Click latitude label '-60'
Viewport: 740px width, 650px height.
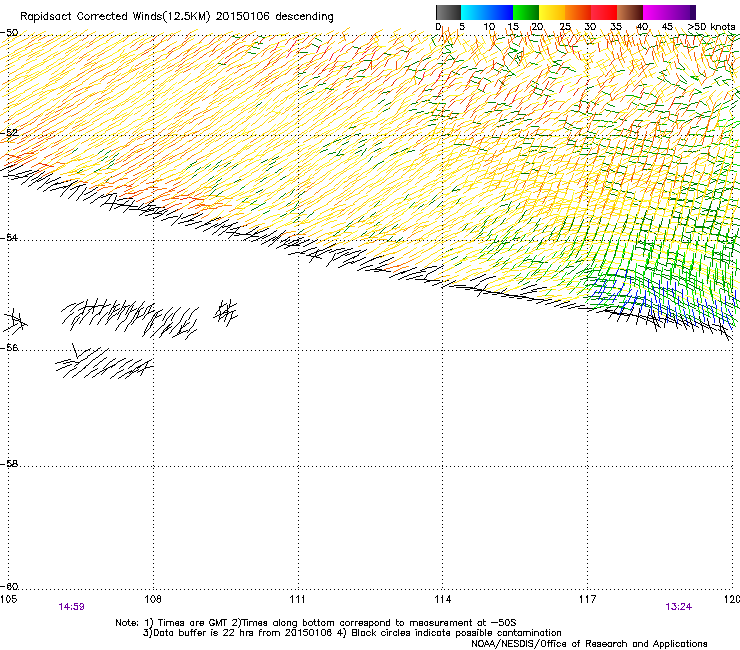pos(9,586)
